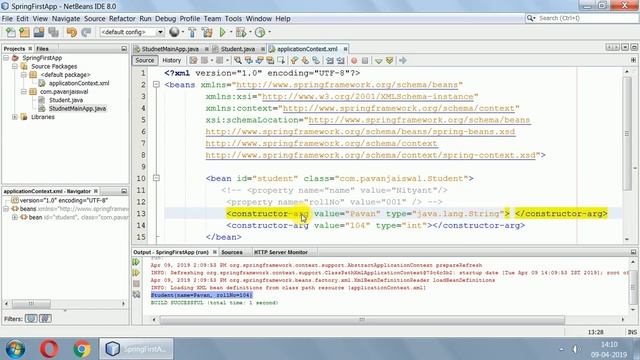Collapse the com.pavanjaiswal package node
The image size is (640, 360).
pos(24,92)
